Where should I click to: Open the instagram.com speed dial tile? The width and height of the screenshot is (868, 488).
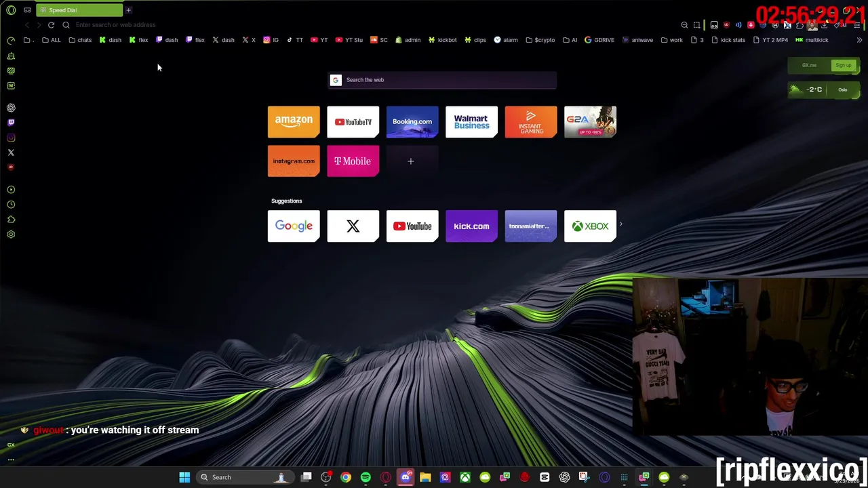[x=294, y=161]
